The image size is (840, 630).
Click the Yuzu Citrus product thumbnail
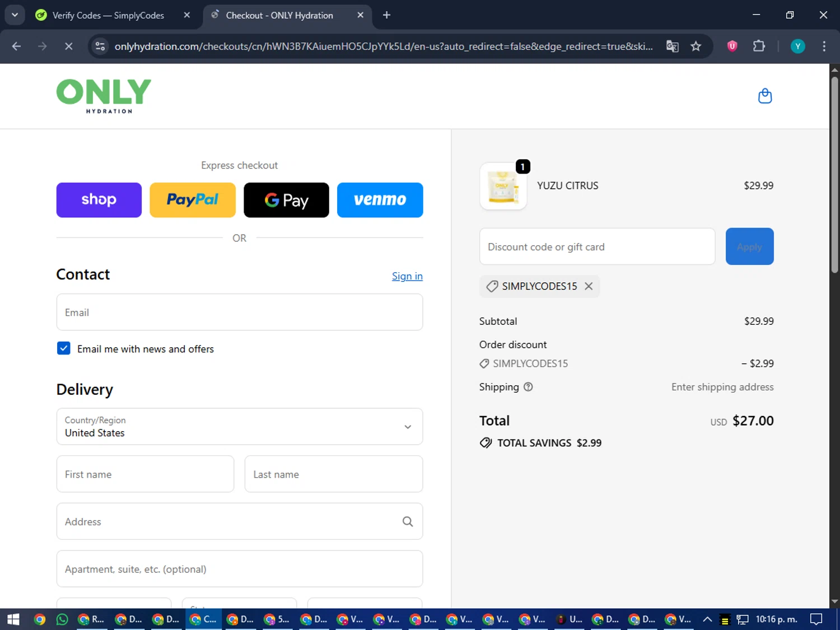pyautogui.click(x=503, y=186)
